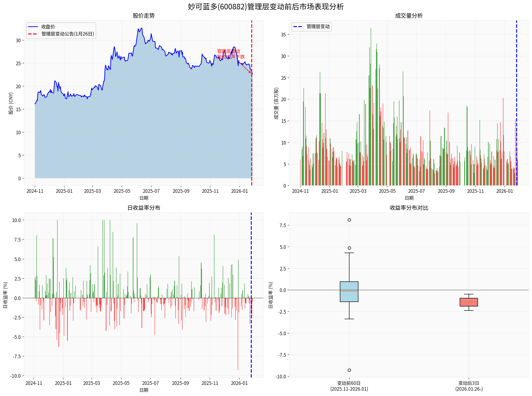532x396 pixels.
Task: Click the bottom outlier circle near -9.3
Action: coord(349,370)
